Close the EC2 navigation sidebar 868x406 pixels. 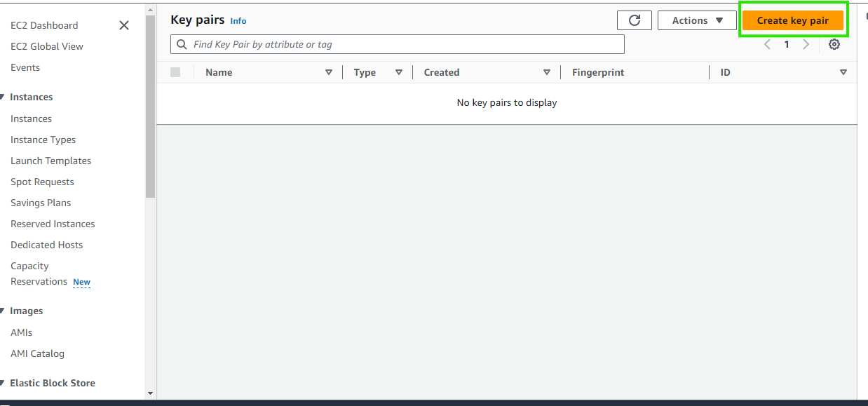point(124,25)
